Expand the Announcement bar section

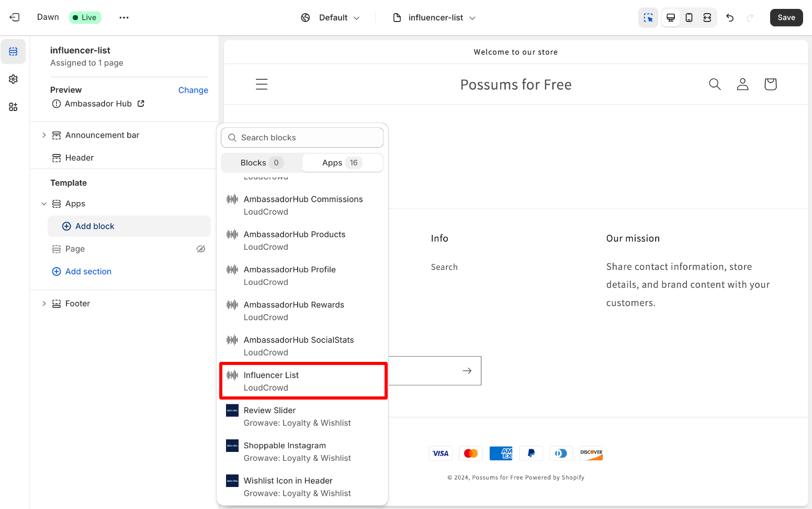[44, 135]
